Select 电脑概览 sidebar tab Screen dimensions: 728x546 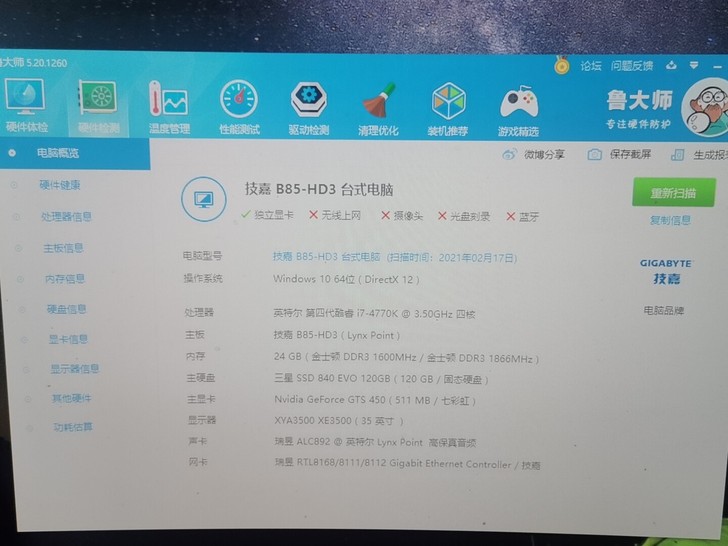[x=74, y=153]
